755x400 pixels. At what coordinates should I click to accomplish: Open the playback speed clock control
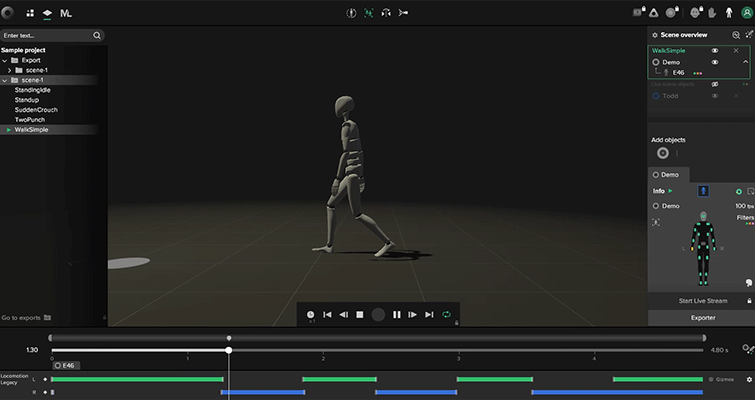[x=311, y=315]
